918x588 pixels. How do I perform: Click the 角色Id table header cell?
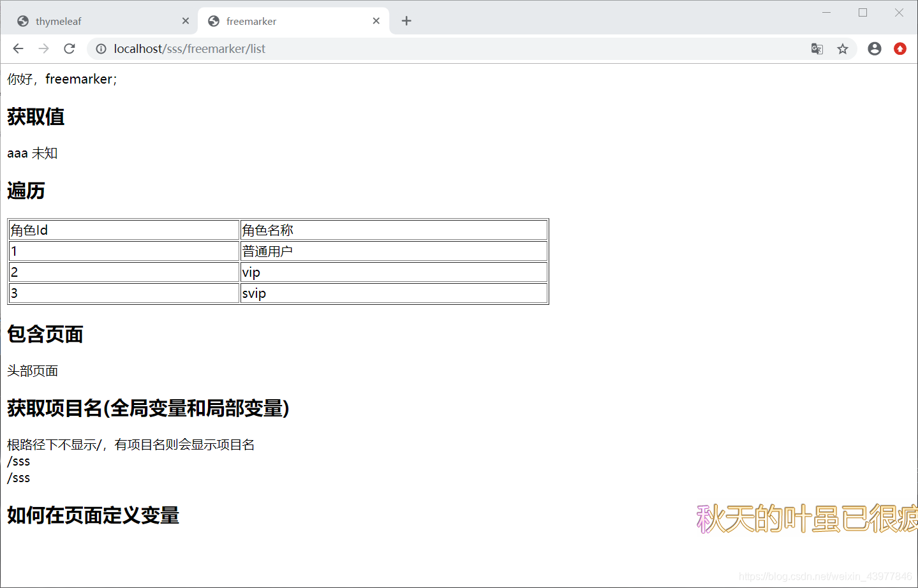click(x=124, y=230)
